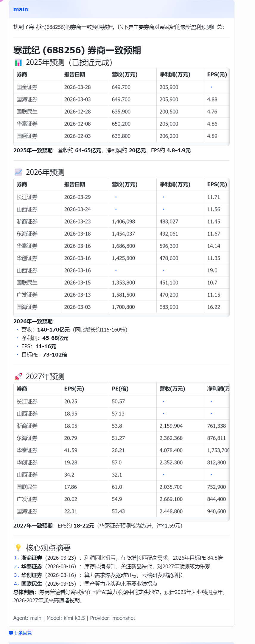Click the EPS value "4.89"
The height and width of the screenshot is (644, 255).
point(212,136)
